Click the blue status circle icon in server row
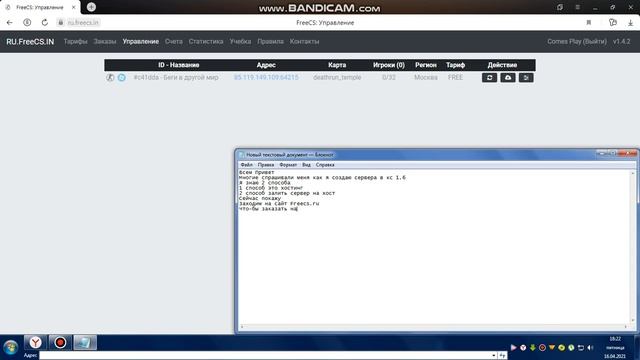Image resolution: width=640 pixels, height=360 pixels. 122,77
